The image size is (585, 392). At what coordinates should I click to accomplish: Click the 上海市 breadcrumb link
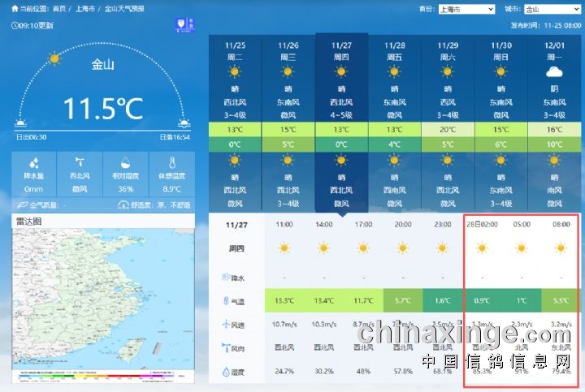[85, 9]
